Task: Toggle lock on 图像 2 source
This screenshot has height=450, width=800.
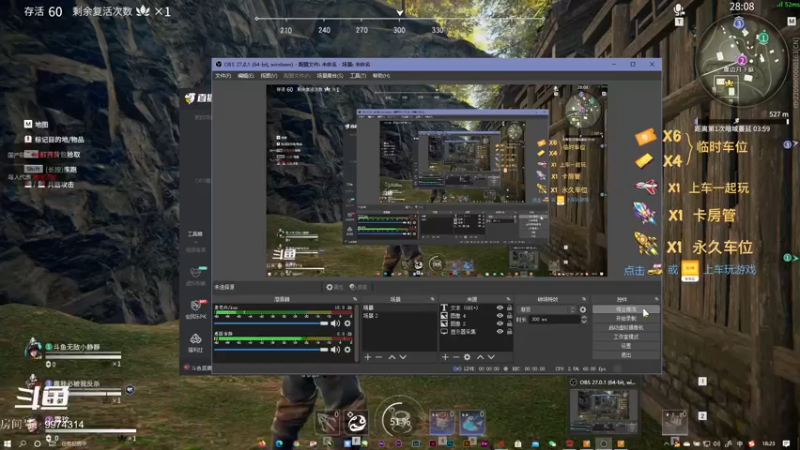Action: (x=509, y=323)
